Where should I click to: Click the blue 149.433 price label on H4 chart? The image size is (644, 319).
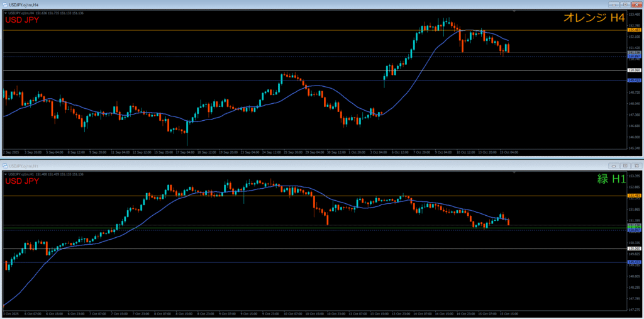point(634,81)
